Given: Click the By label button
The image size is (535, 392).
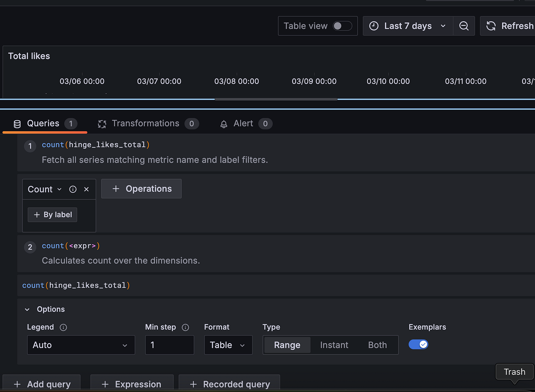Looking at the screenshot, I should [52, 215].
